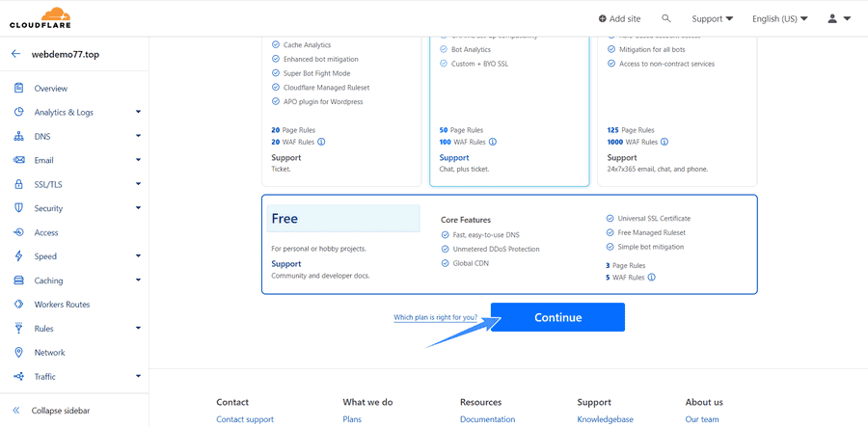Open the Contact support footer link
Viewport: 868px width, 427px height.
(x=245, y=419)
